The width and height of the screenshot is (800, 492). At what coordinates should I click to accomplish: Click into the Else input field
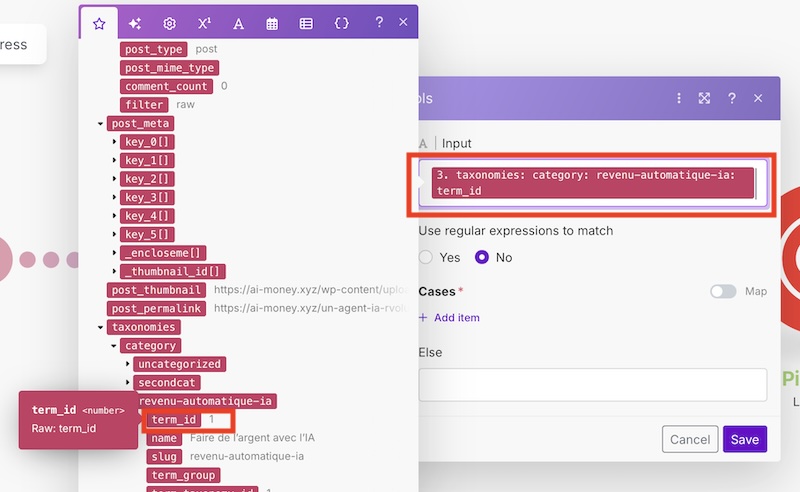tap(593, 385)
